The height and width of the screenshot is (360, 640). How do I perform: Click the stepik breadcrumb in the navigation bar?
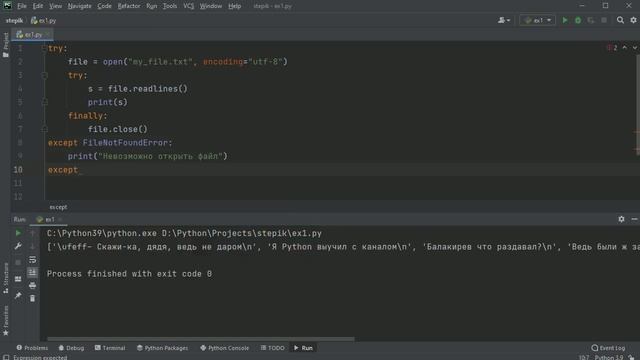(x=14, y=20)
